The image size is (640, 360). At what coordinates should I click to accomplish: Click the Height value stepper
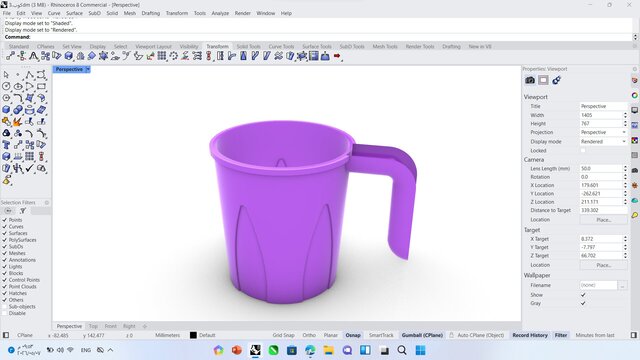click(625, 123)
